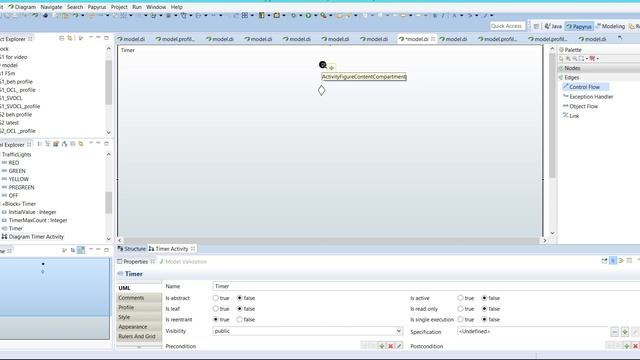Click the green Run button in main toolbar
Image resolution: width=640 pixels, height=360 pixels.
click(308, 16)
